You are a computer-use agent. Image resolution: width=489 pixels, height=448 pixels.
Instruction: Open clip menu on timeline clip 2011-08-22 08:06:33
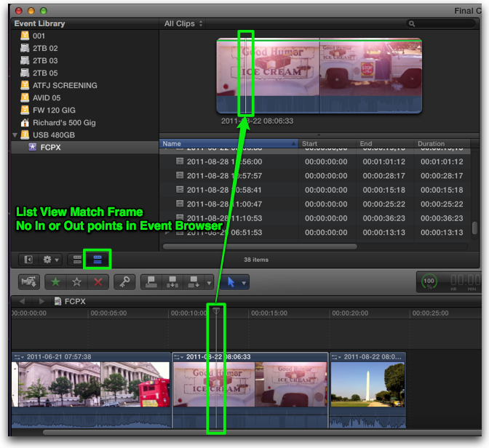point(179,357)
